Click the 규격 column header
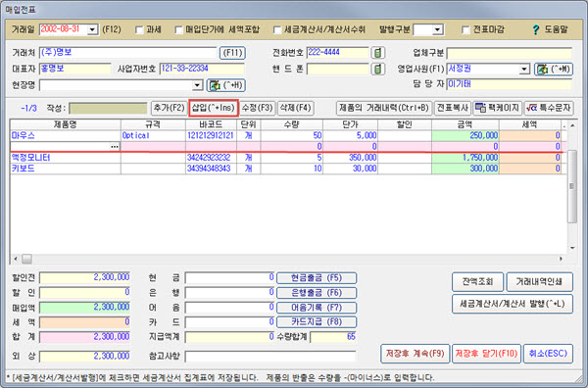The width and height of the screenshot is (588, 388). (x=153, y=124)
